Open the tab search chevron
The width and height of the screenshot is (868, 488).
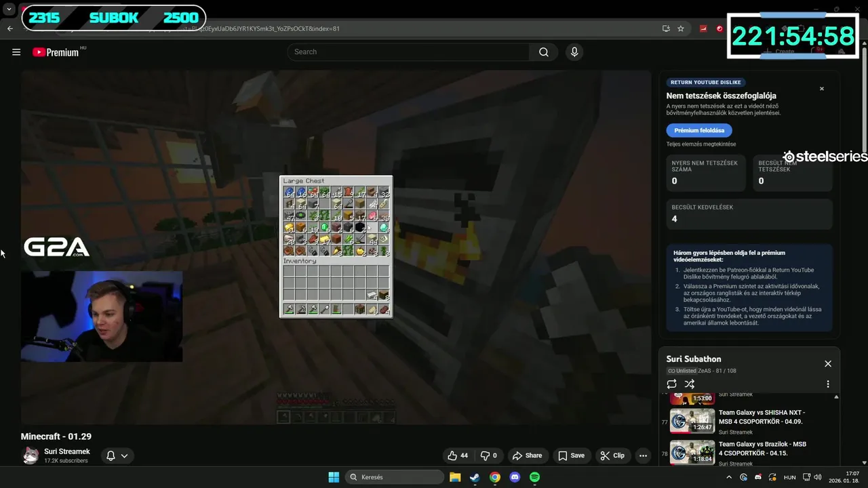click(9, 9)
